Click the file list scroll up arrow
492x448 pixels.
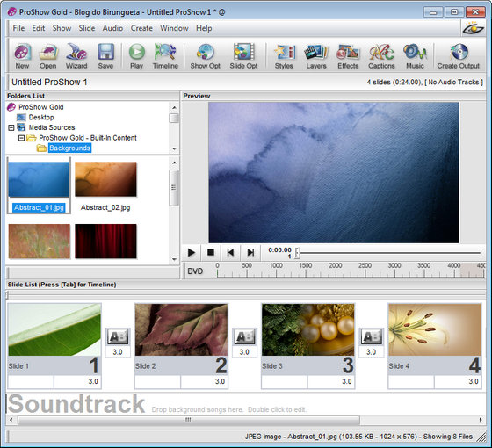[x=175, y=163]
